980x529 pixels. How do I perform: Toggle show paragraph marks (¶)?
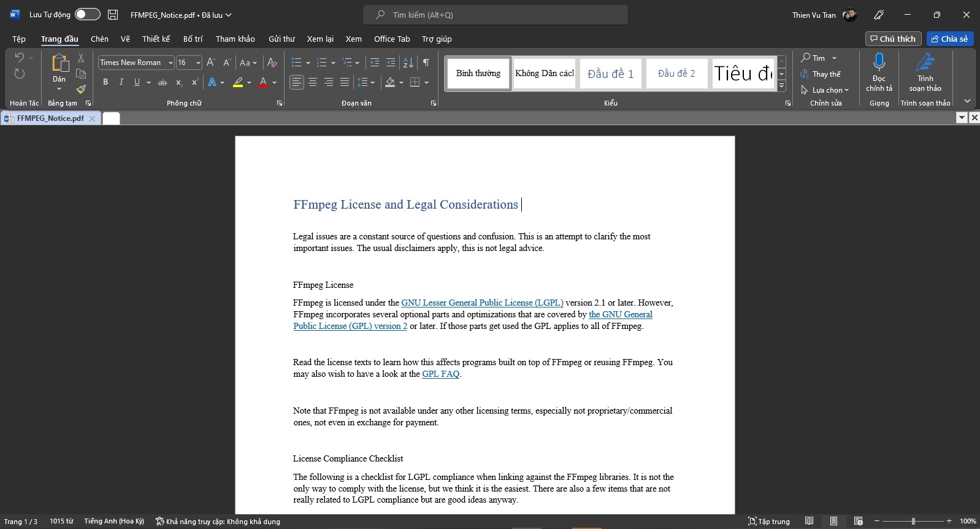point(426,63)
